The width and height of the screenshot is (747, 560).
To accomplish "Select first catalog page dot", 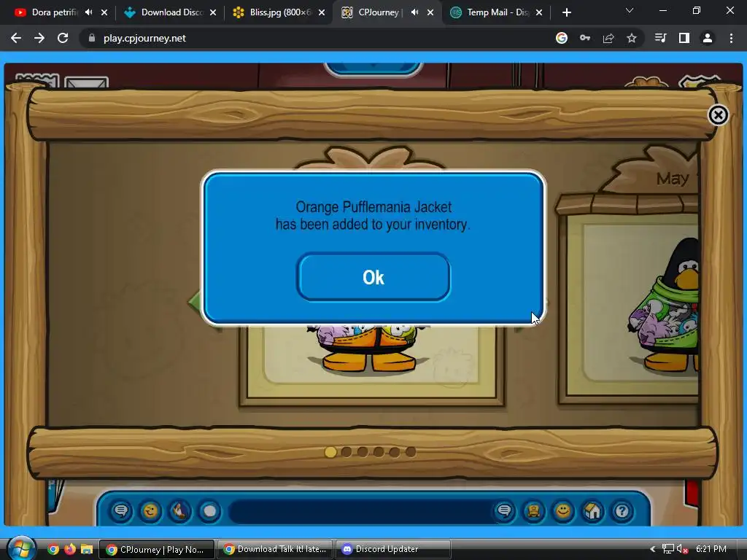I will click(x=330, y=452).
